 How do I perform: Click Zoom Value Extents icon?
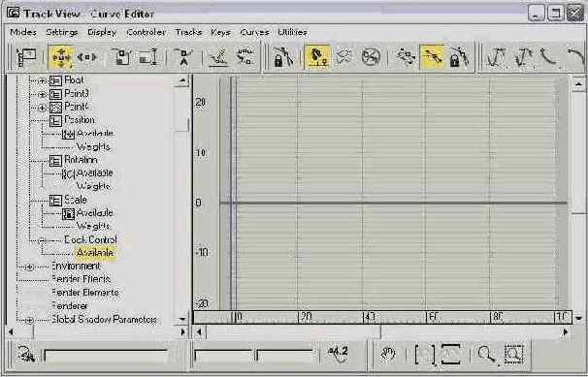(x=450, y=354)
